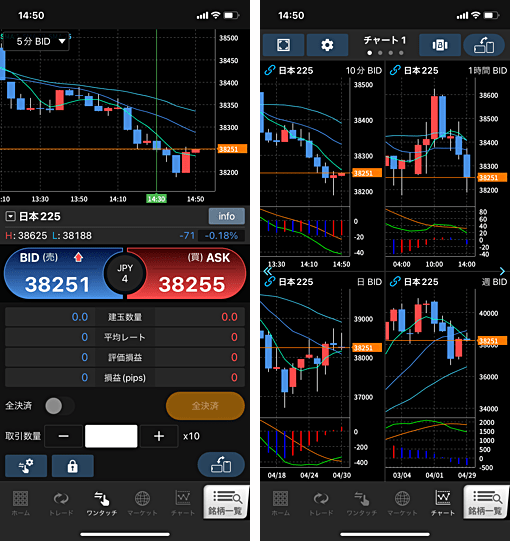Tap the info button
Image resolution: width=510 pixels, height=541 pixels.
(226, 216)
